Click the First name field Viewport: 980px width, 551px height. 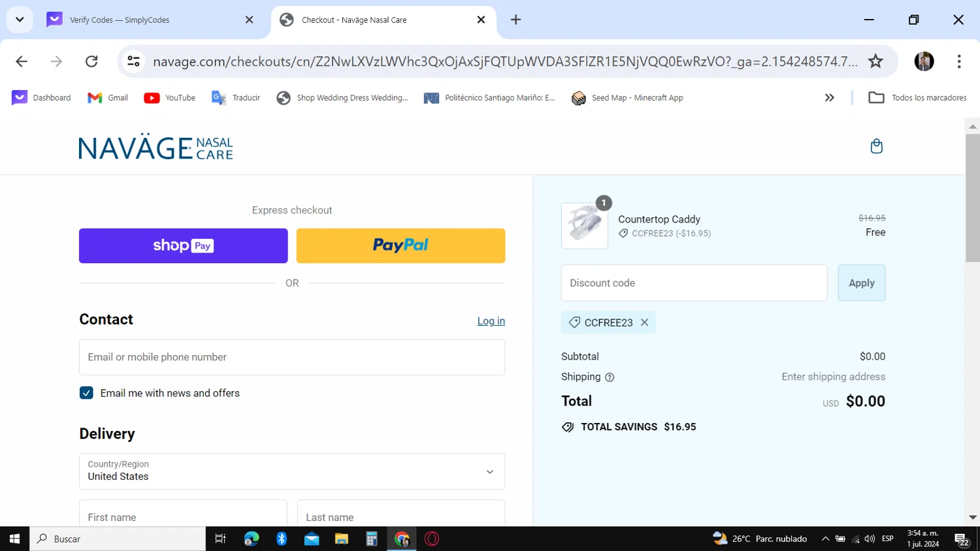[x=183, y=514]
